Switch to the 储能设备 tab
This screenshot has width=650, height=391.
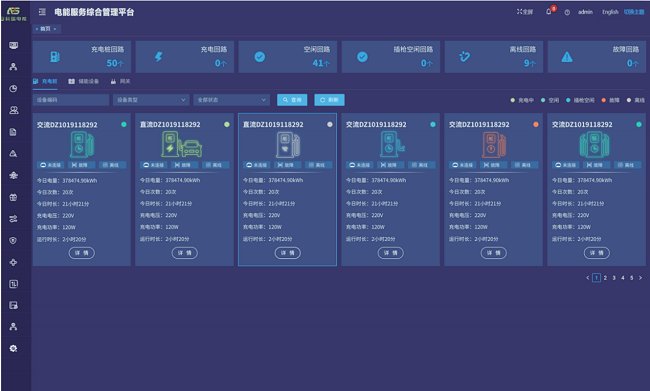tap(84, 81)
